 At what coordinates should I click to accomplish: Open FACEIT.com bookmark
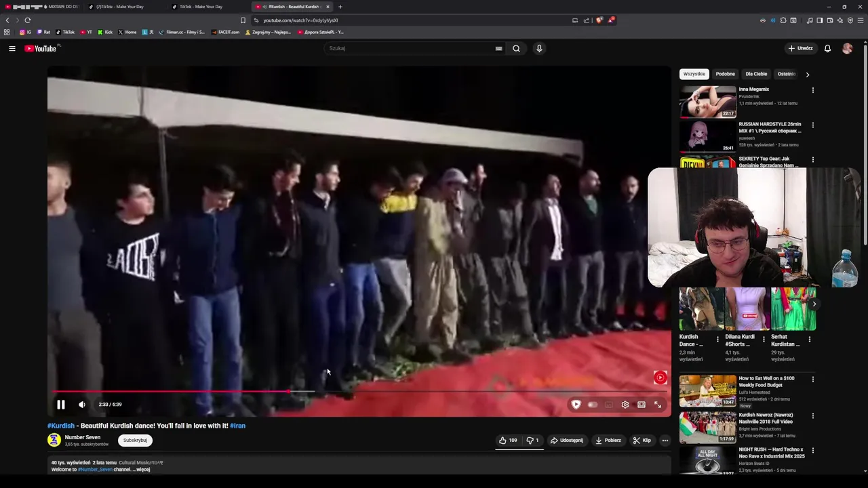[x=225, y=32]
